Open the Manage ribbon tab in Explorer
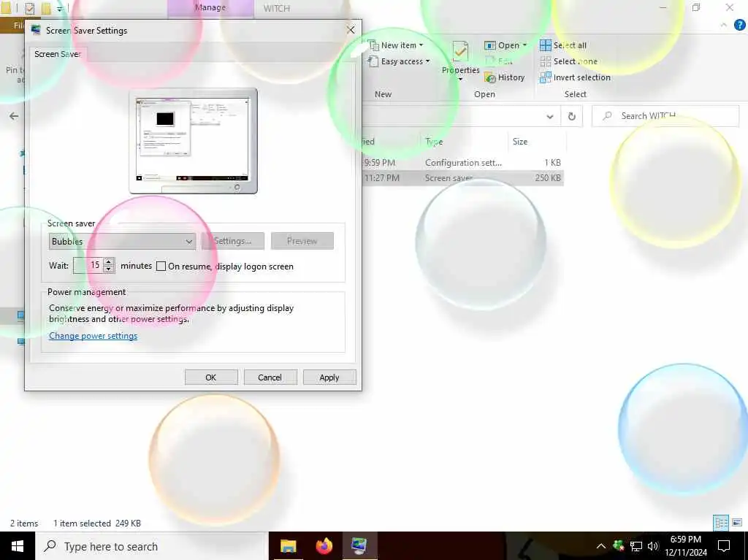 (210, 8)
